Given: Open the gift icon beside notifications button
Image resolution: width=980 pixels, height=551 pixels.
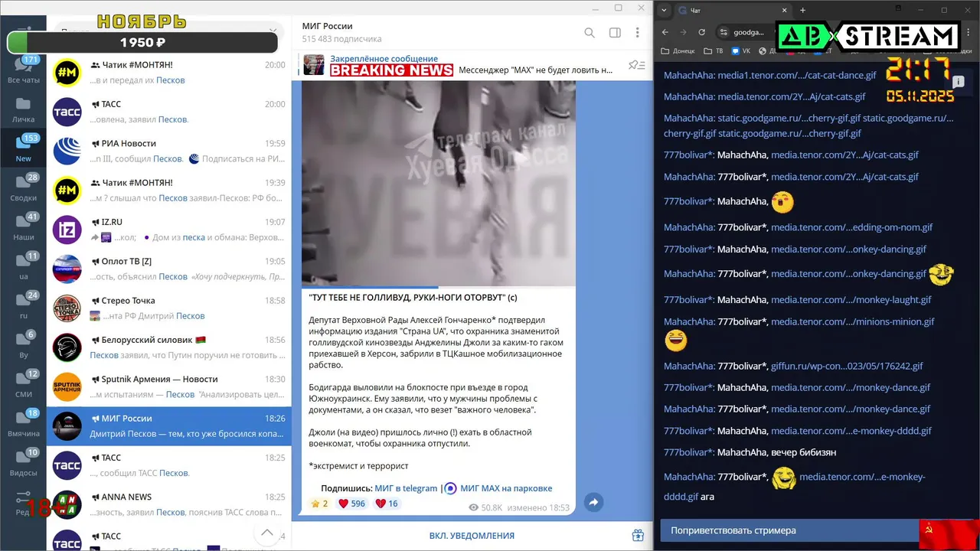Looking at the screenshot, I should tap(637, 536).
